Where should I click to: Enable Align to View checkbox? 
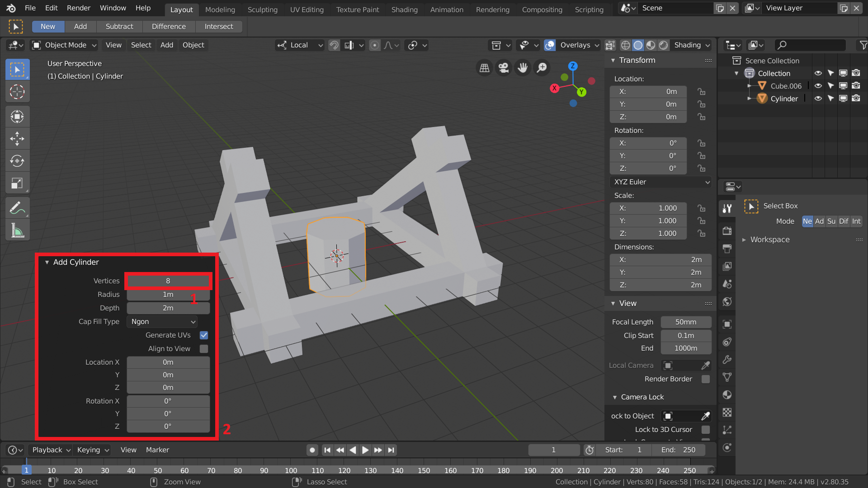pos(204,349)
